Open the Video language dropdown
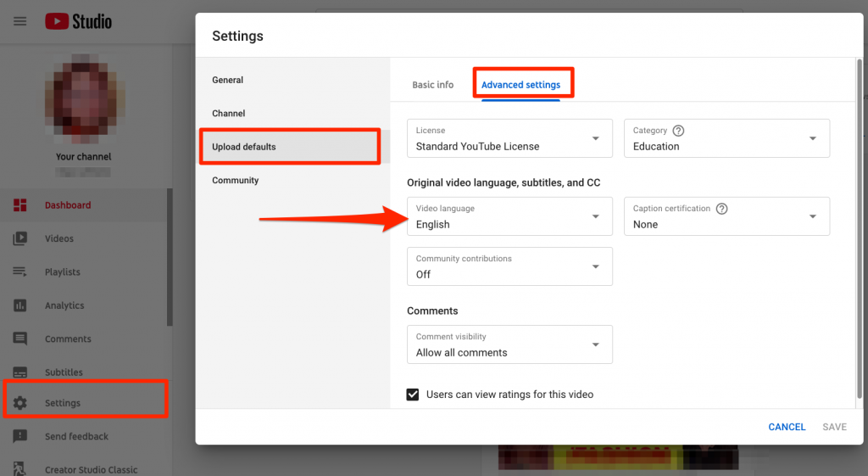The height and width of the screenshot is (476, 868). (509, 216)
